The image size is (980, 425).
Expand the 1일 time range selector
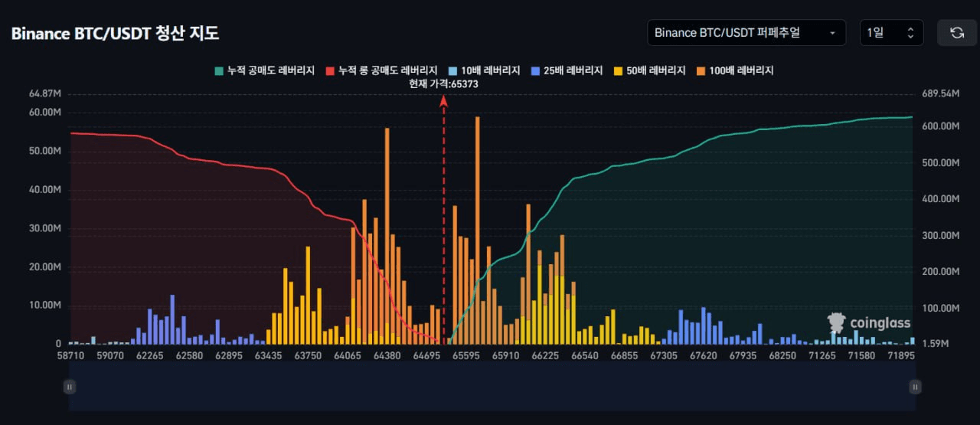(x=891, y=33)
